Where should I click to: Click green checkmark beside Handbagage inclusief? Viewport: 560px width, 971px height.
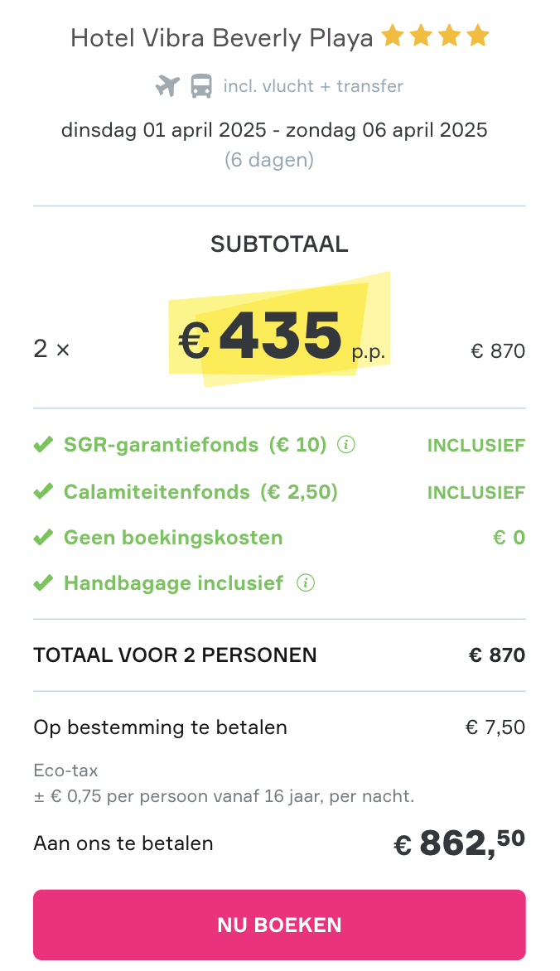tap(43, 583)
